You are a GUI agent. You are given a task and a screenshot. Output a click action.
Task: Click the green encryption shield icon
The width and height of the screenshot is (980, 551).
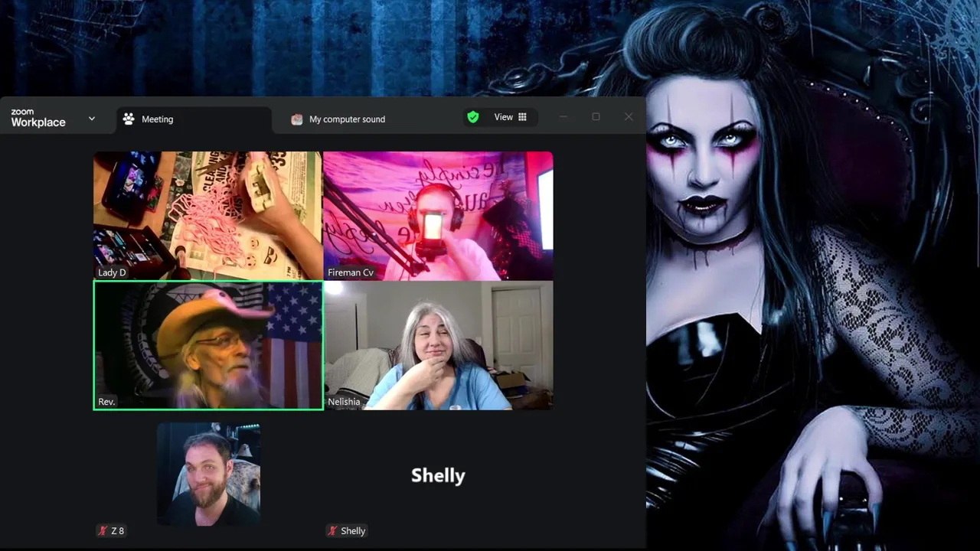coord(473,117)
